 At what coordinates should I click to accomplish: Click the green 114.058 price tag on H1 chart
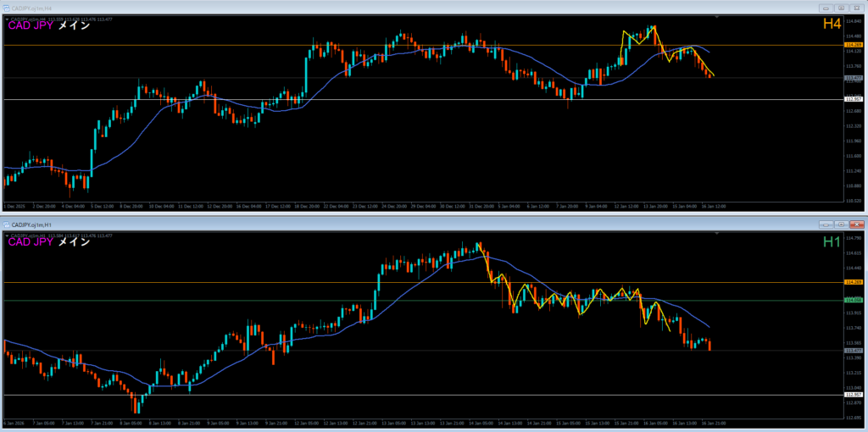click(852, 300)
